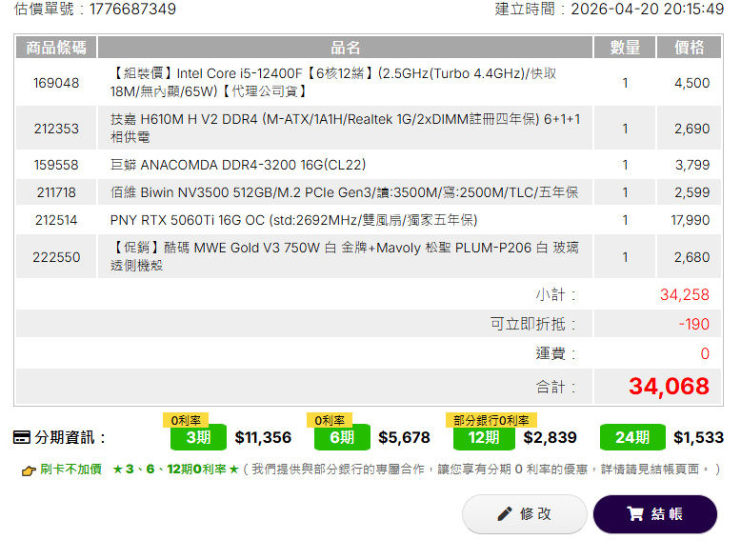
Task: Click price 2,680 of the PSU bundle
Action: (x=691, y=257)
